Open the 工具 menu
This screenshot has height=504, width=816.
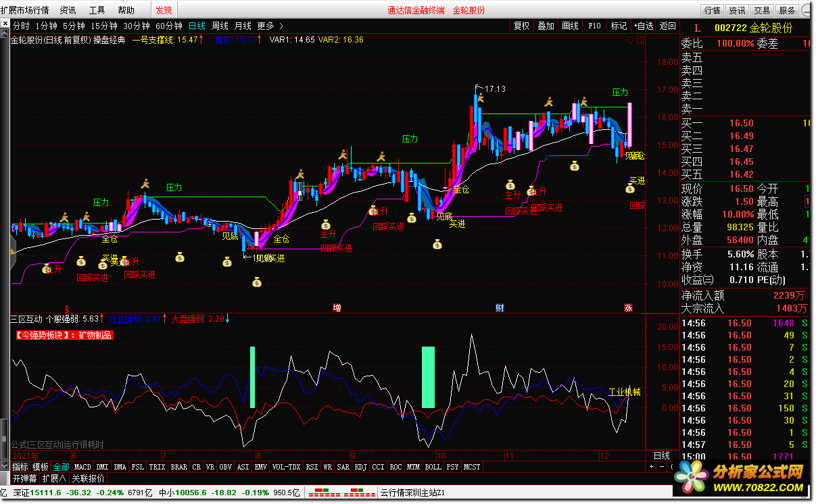pyautogui.click(x=97, y=10)
